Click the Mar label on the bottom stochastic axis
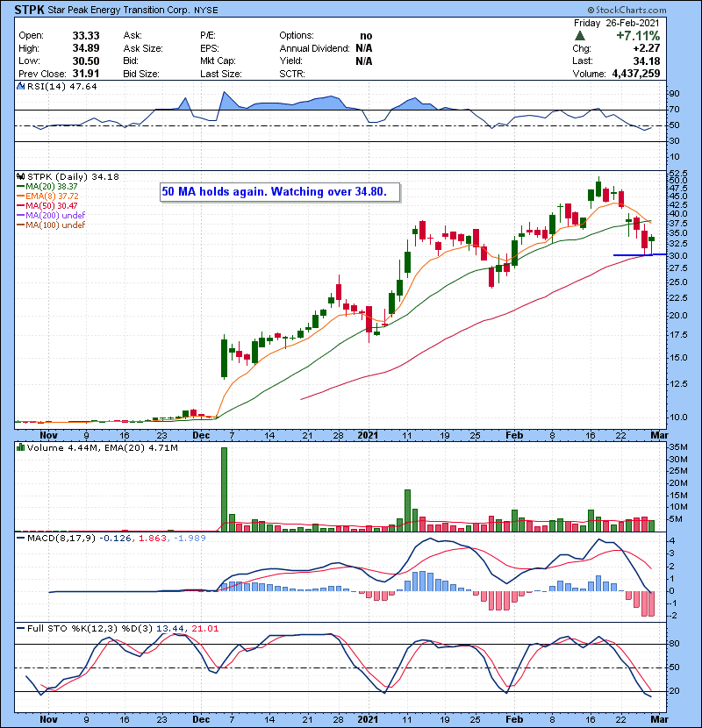This screenshot has height=728, width=702. (x=659, y=719)
